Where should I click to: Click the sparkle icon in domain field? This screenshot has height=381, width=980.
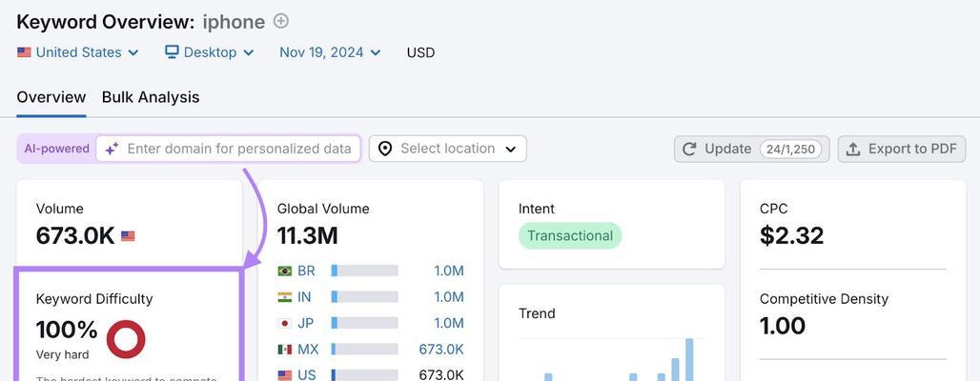112,149
